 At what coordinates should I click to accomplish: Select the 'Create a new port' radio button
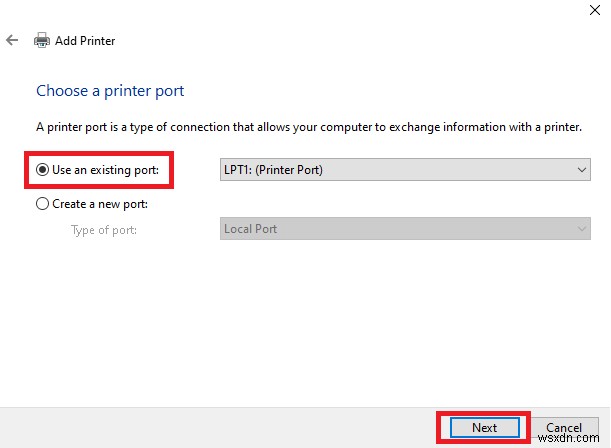tap(42, 204)
